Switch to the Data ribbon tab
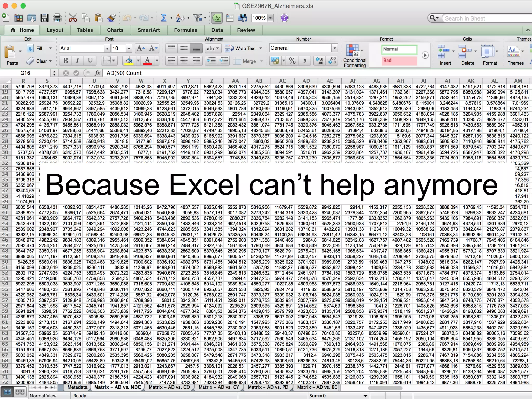Screen dimensions: 532x399 click(217, 30)
